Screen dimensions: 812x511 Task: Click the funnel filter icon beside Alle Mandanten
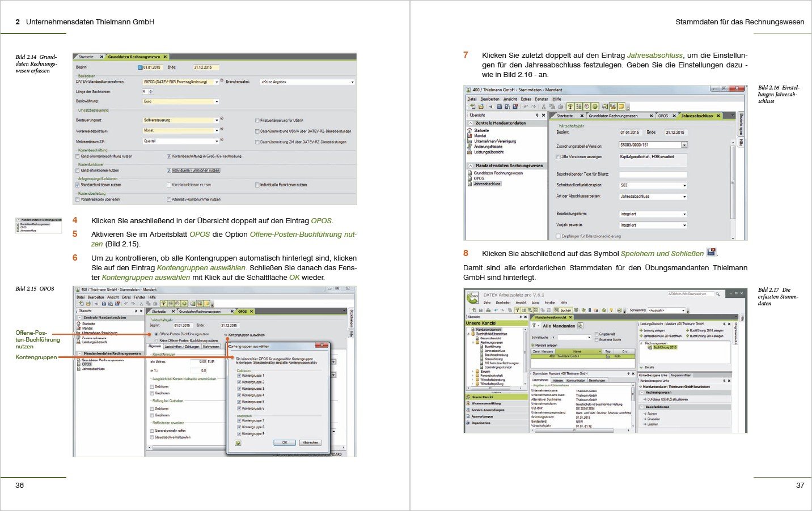(535, 326)
